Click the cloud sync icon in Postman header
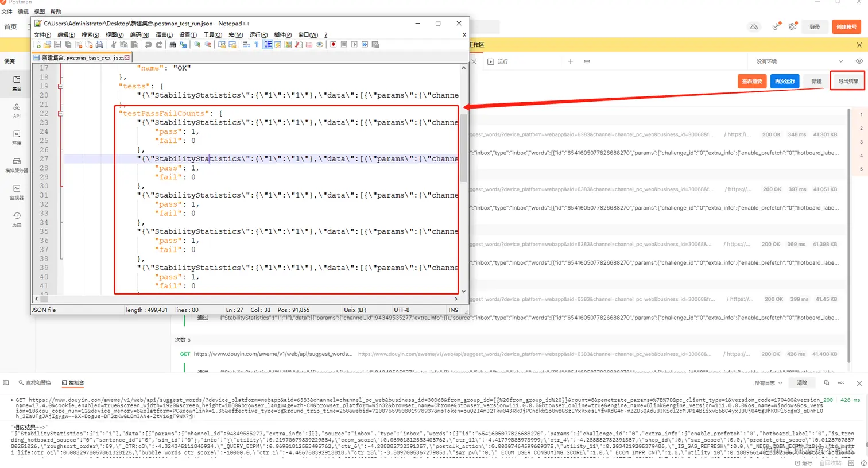Viewport: 868px width, 468px height. point(754,27)
